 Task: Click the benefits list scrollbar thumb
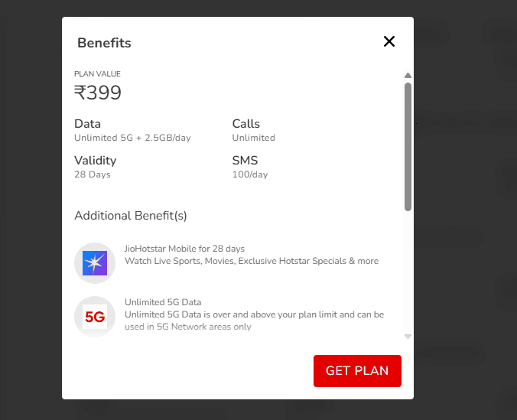pos(408,145)
